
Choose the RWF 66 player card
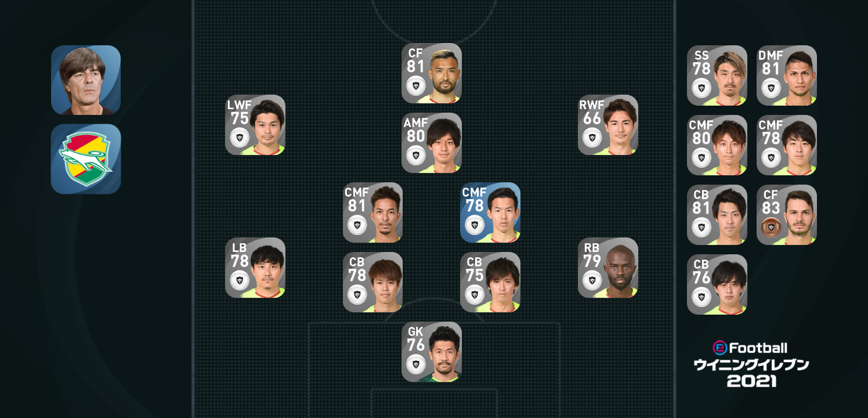[608, 125]
